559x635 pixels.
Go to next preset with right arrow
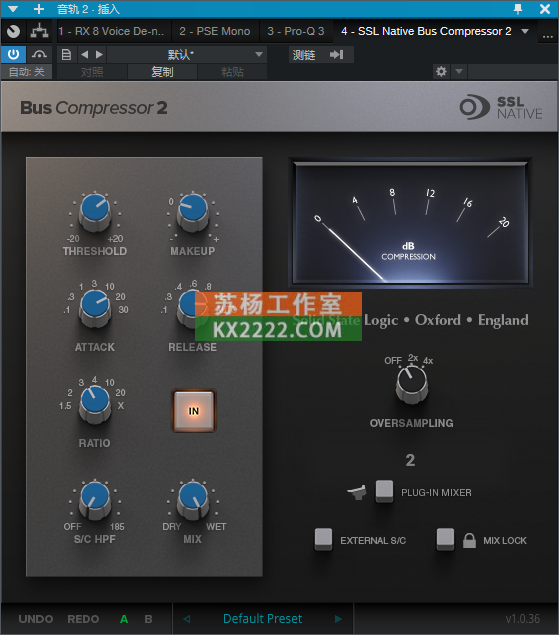pyautogui.click(x=99, y=54)
